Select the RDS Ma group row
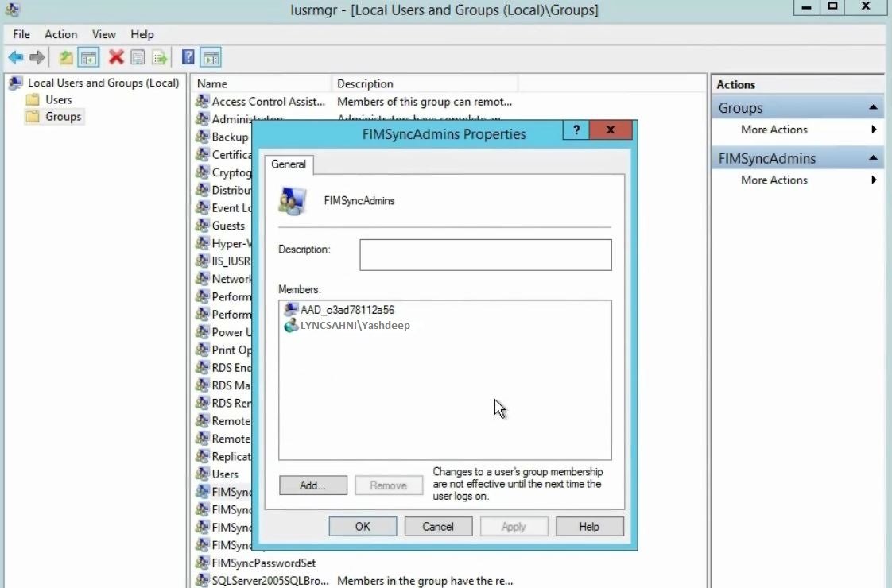The image size is (892, 588). click(223, 385)
